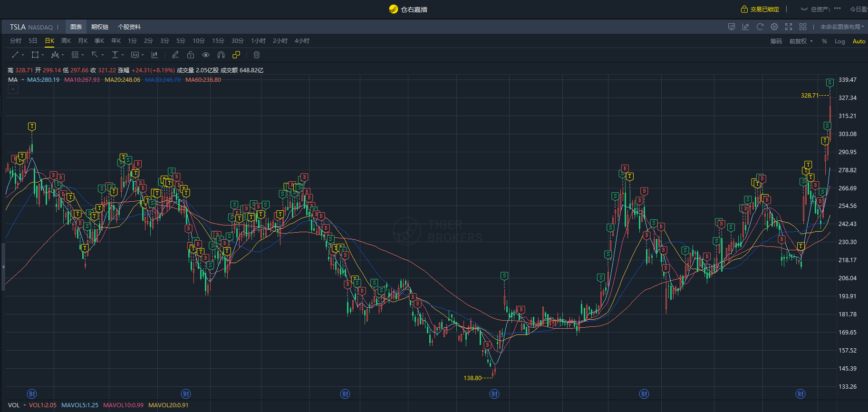Open the chart edit pencil icon
The width and height of the screenshot is (868, 412).
746,27
